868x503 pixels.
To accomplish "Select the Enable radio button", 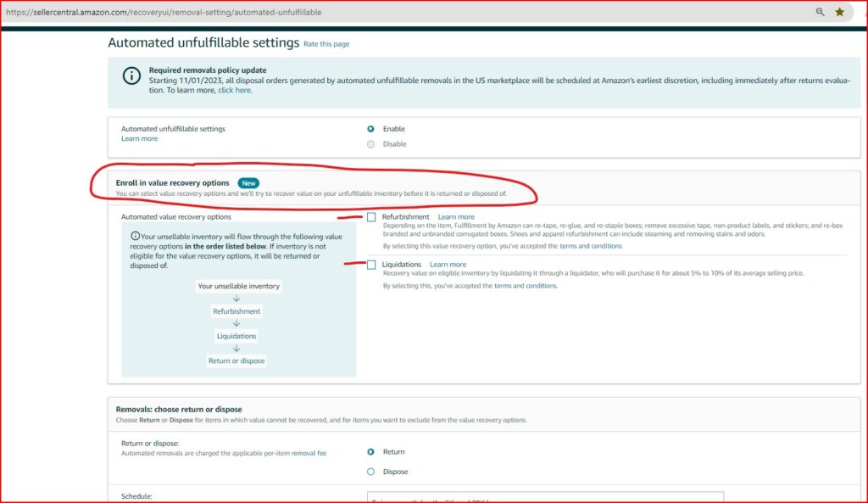I will tap(370, 129).
